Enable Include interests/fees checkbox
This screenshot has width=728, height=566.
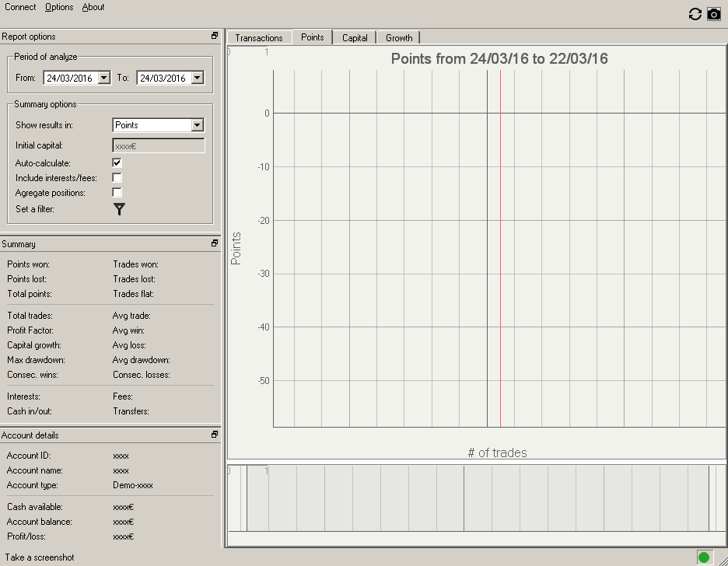coord(117,178)
